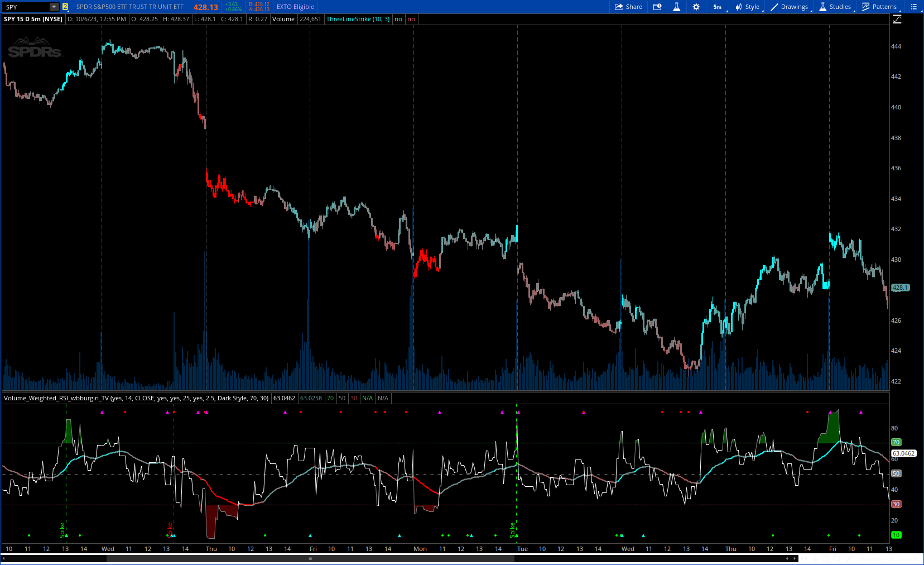Click the scroll right arrow at scrollbar end
Image resolution: width=924 pixels, height=565 pixels.
[795, 558]
